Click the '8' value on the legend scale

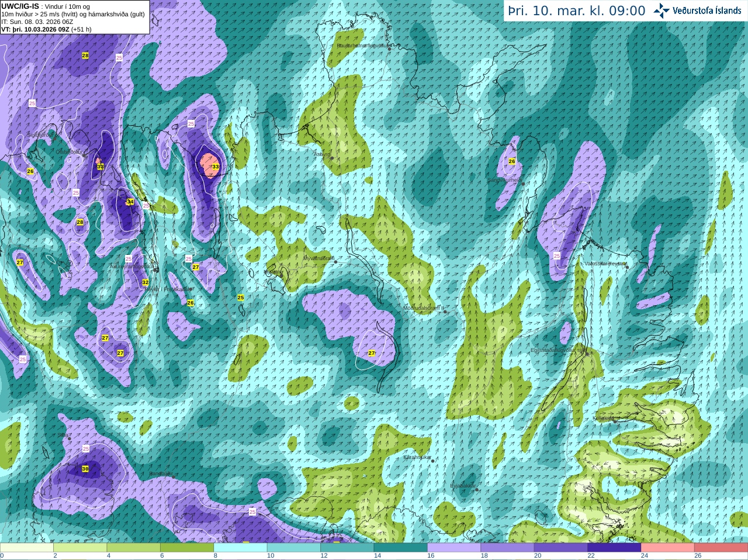click(x=216, y=556)
